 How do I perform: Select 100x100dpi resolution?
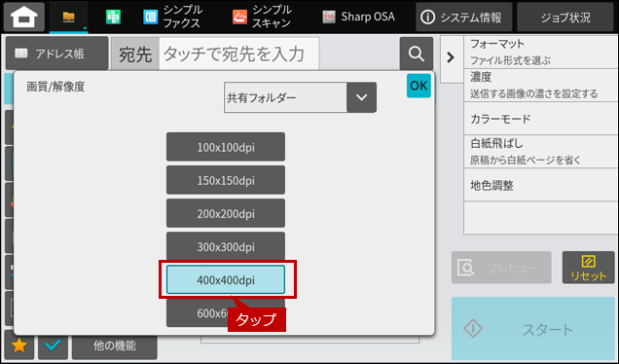point(226,147)
